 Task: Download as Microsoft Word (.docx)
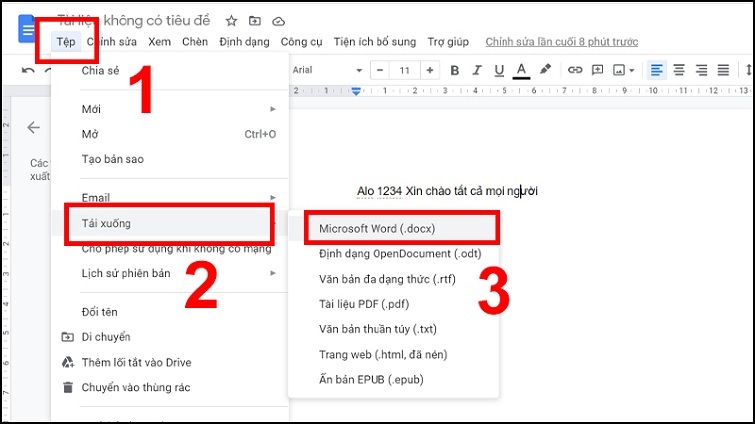[393, 229]
